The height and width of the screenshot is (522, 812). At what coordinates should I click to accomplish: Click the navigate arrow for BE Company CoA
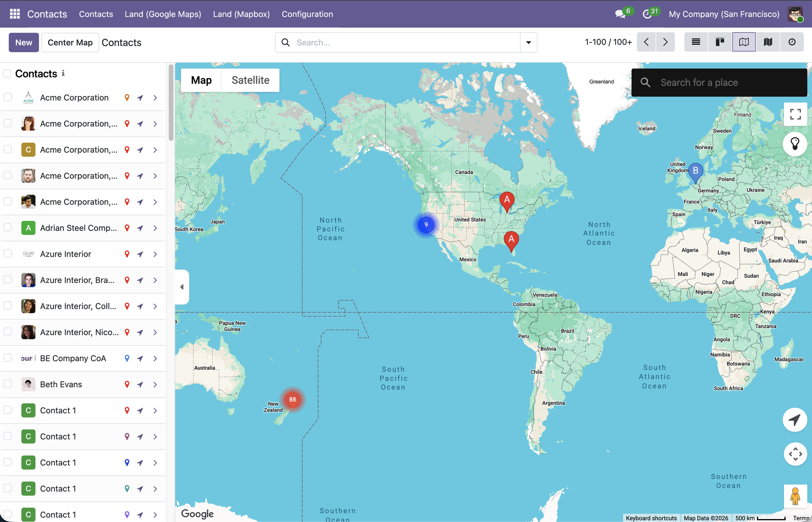pos(140,358)
